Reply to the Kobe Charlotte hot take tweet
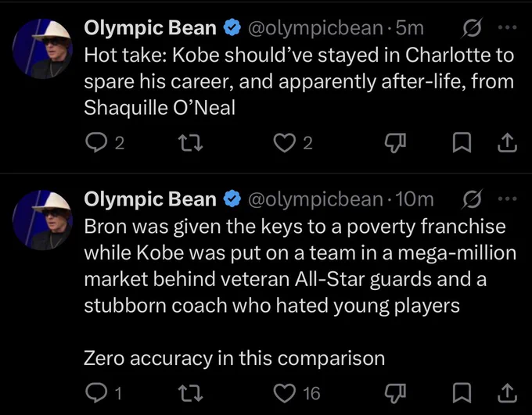Screen dimensions: 532x415 tap(95, 143)
